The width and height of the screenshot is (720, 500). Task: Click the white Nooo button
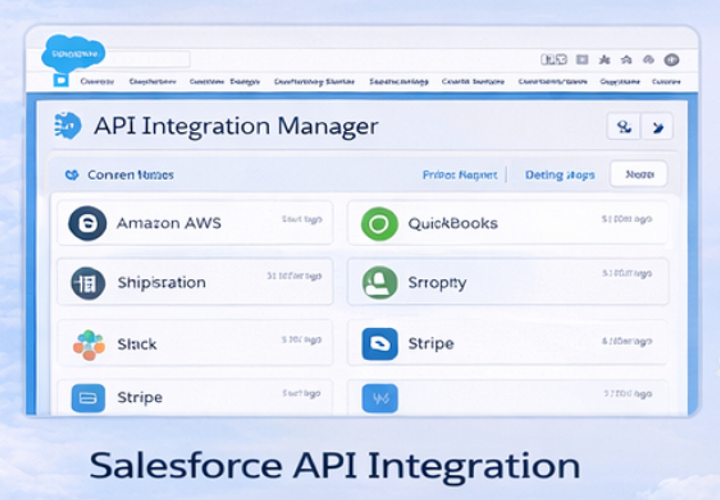pos(639,174)
